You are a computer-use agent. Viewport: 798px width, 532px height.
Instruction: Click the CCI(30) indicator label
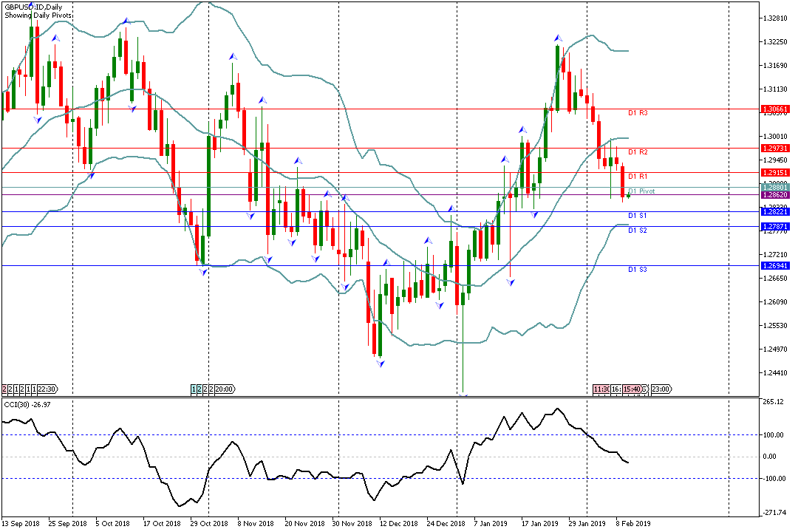point(26,404)
